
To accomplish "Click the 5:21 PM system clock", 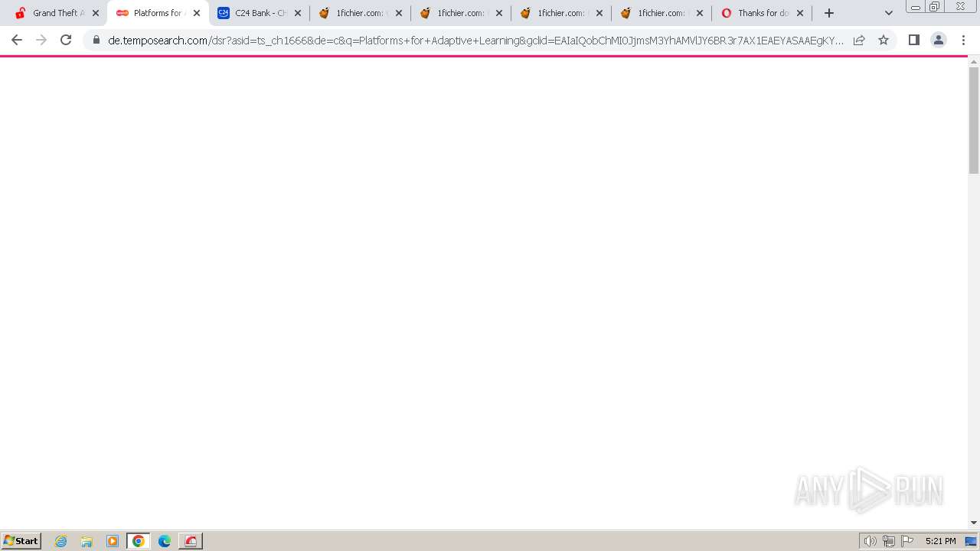I will click(940, 541).
